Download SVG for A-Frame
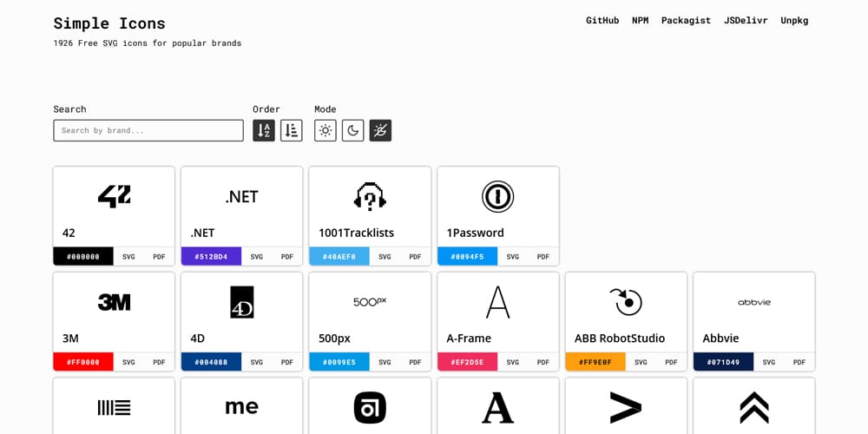Viewport: 868px width, 434px height. [513, 362]
